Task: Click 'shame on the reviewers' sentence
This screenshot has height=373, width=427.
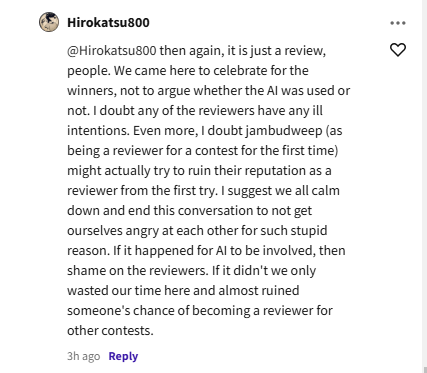Action: (137, 271)
